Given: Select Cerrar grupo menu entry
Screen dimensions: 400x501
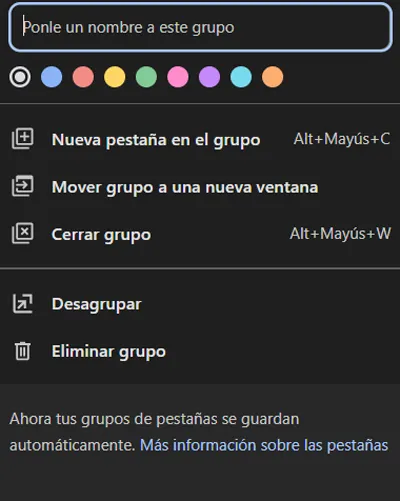Looking at the screenshot, I should coord(200,234).
